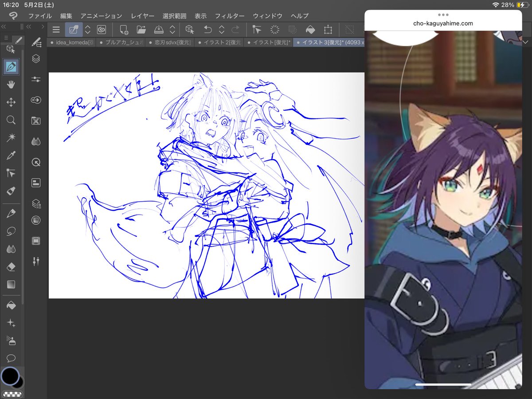
Task: Expand stepper next to simple mode button
Action: pyautogui.click(x=88, y=30)
